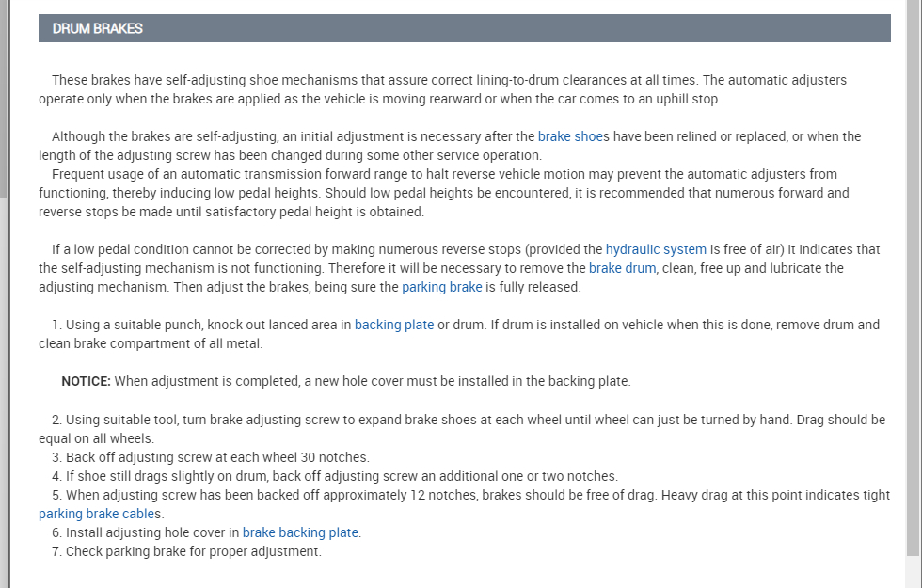This screenshot has height=588, width=922.
Task: Follow the 'hydraulic system' hyperlink
Action: (x=656, y=249)
